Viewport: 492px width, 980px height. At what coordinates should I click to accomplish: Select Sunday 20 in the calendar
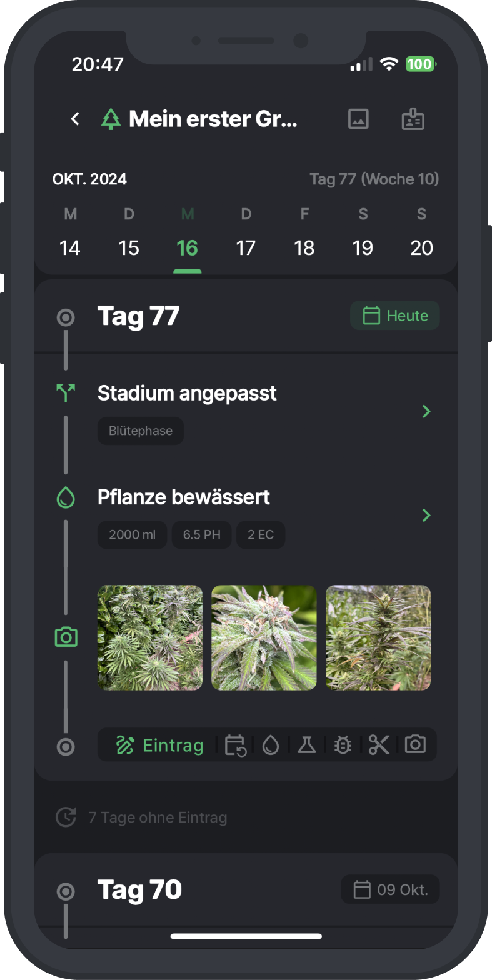pos(421,247)
